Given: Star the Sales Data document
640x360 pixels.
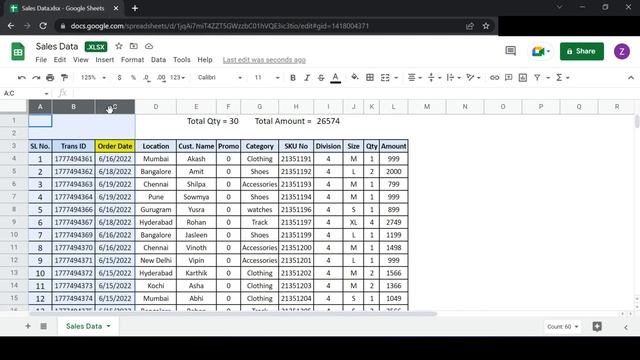Looking at the screenshot, I should point(119,46).
